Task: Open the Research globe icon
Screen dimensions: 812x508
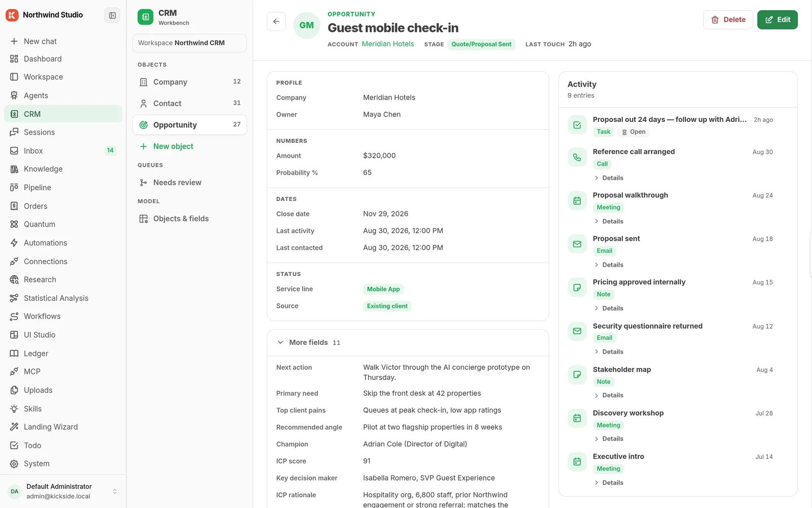Action: tap(14, 279)
